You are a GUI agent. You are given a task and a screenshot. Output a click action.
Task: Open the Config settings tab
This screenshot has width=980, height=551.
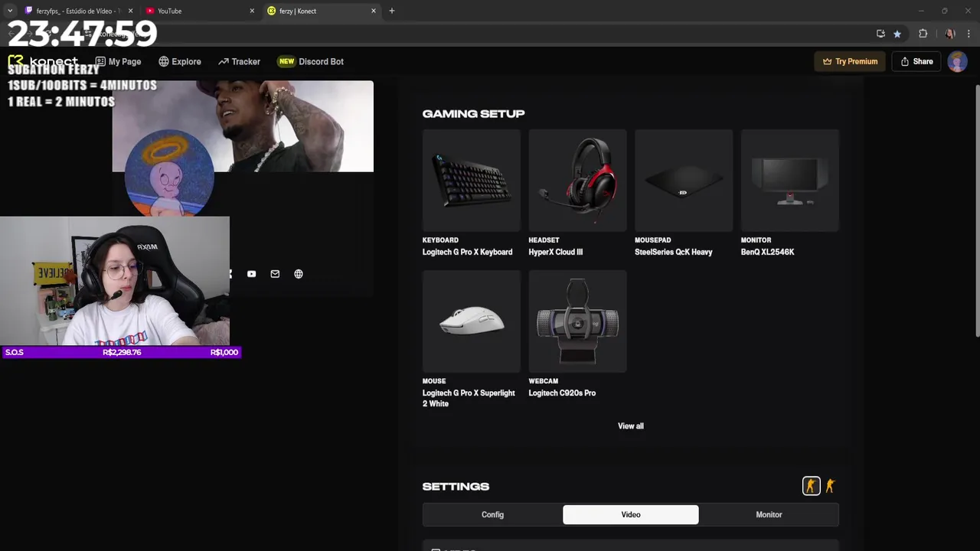pos(492,514)
